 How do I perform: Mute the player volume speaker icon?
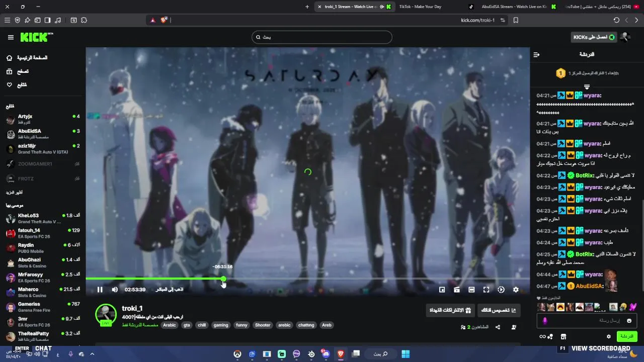click(115, 290)
